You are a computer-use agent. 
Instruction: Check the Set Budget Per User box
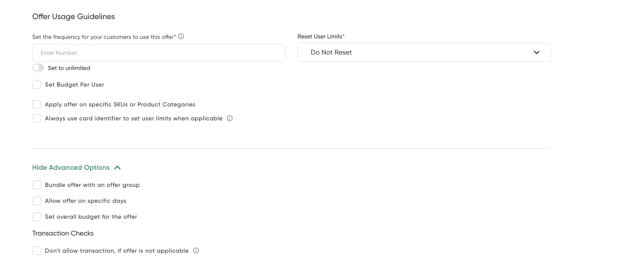tap(37, 85)
